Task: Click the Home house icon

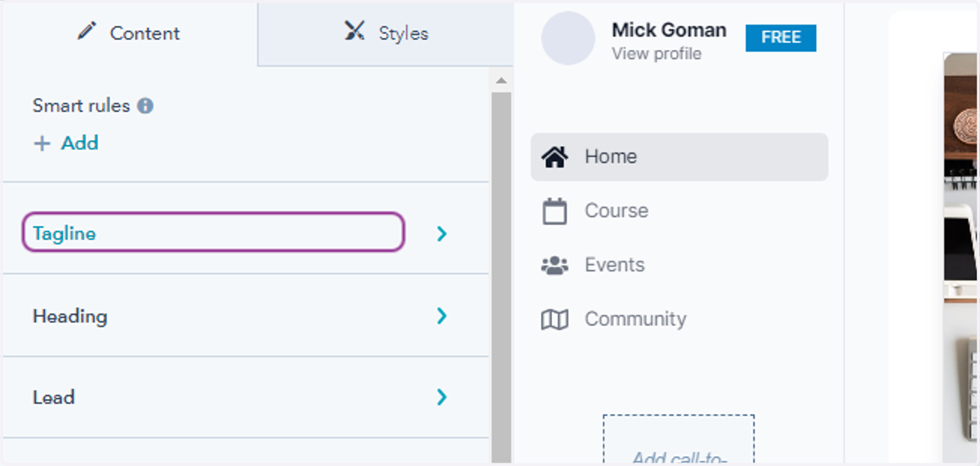Action: (x=555, y=157)
